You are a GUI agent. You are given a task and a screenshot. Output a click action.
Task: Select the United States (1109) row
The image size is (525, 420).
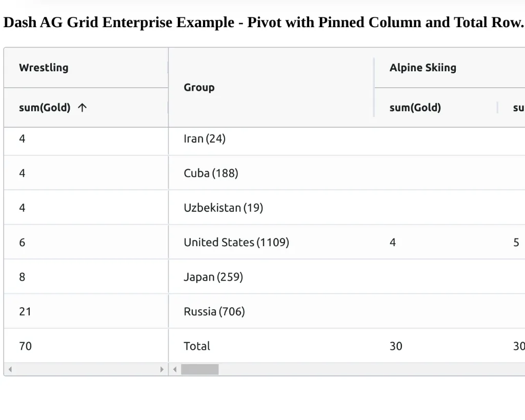coord(236,242)
